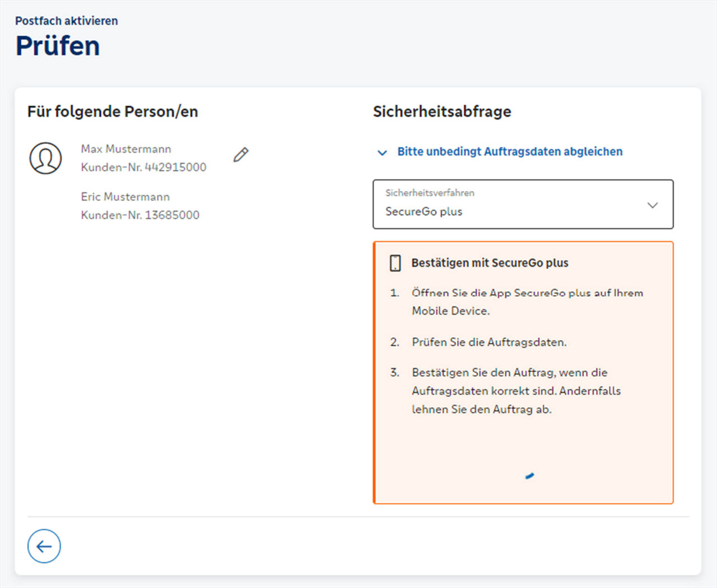Click the Sicherheitsverfahren input field
This screenshot has width=717, height=588.
click(523, 204)
